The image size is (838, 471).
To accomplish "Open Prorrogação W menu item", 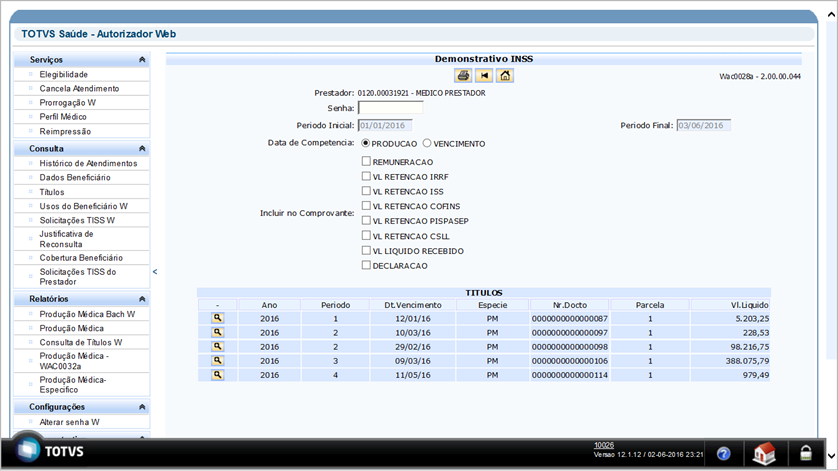I will [x=67, y=103].
